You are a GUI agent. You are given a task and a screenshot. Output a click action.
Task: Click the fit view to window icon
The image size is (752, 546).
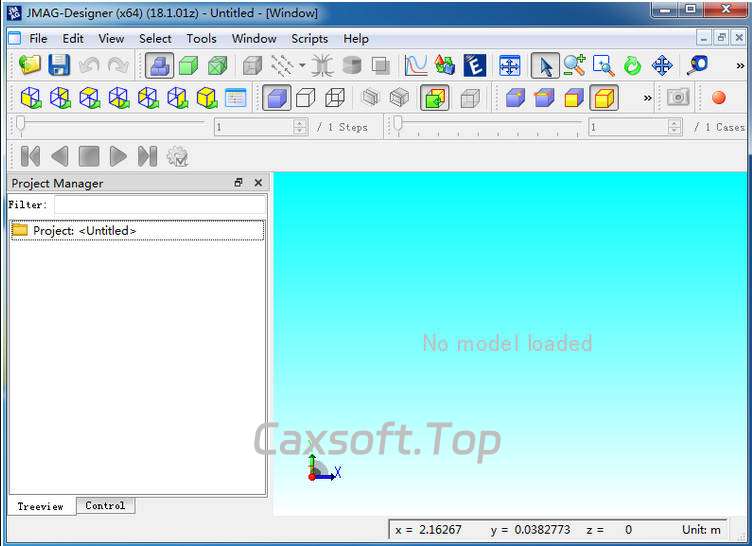pos(510,66)
